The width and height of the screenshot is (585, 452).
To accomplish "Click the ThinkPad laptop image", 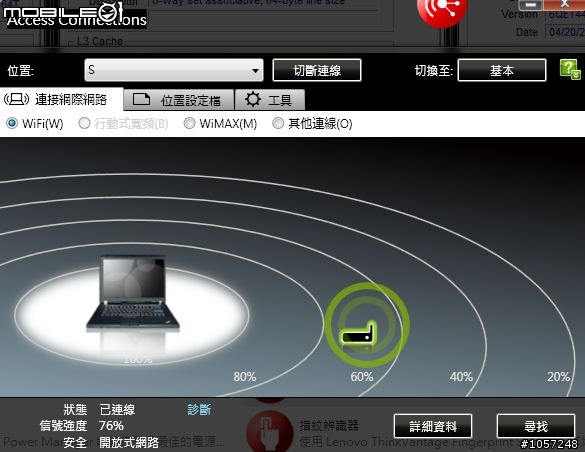I will click(133, 294).
